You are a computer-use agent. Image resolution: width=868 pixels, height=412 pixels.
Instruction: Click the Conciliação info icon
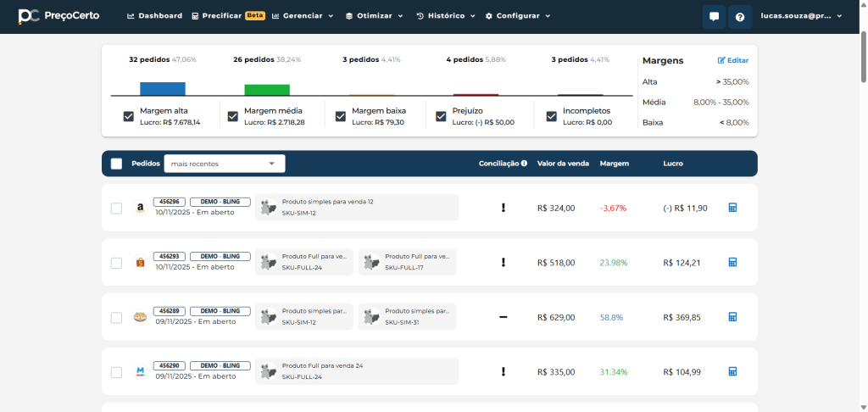coord(524,164)
